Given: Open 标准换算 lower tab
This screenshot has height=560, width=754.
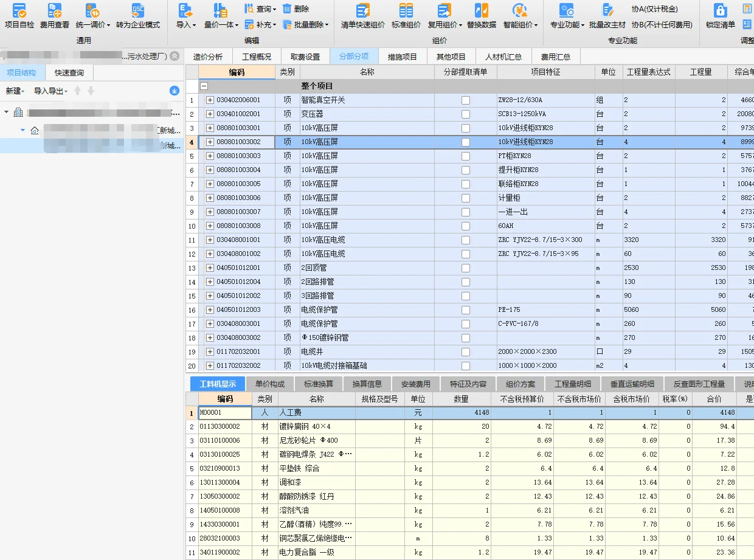Looking at the screenshot, I should pos(319,384).
